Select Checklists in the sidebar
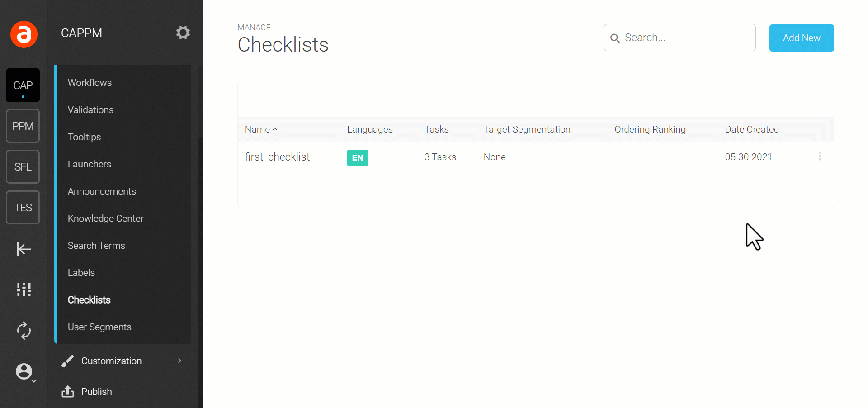The image size is (868, 408). (89, 300)
